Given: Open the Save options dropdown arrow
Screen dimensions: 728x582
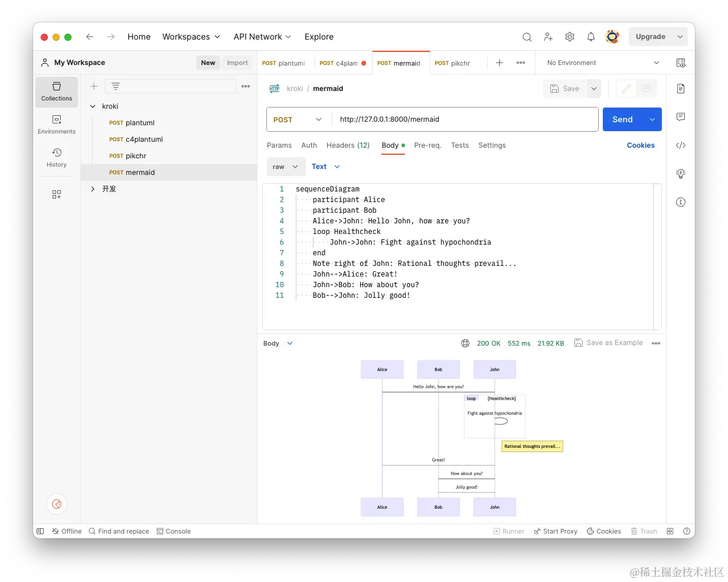Looking at the screenshot, I should (x=594, y=89).
